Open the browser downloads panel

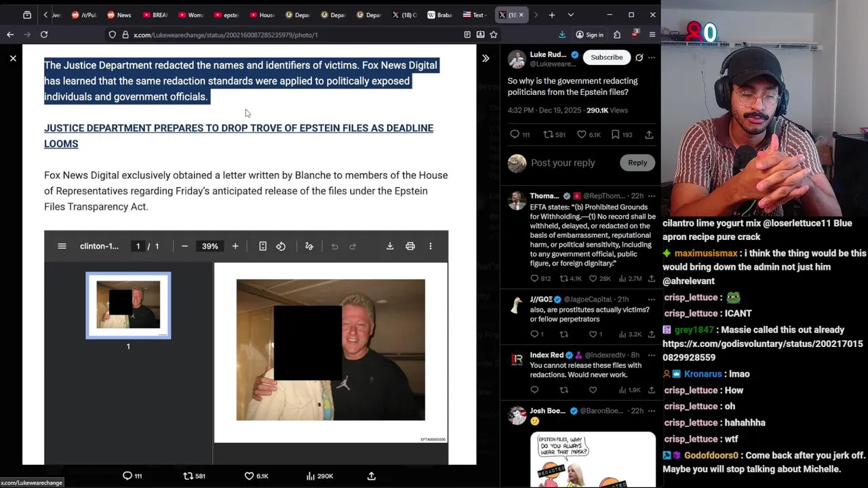coord(562,35)
